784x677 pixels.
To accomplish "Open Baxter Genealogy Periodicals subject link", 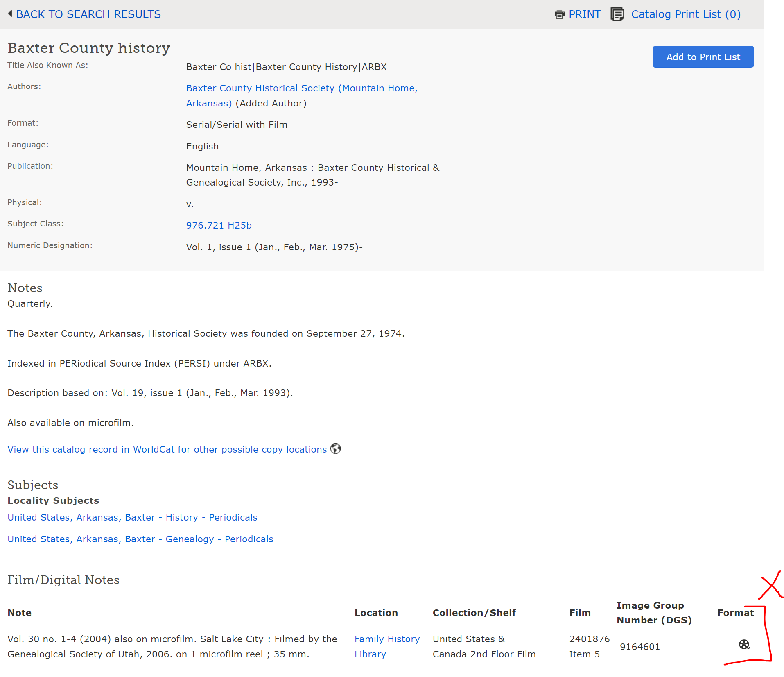I will (140, 539).
